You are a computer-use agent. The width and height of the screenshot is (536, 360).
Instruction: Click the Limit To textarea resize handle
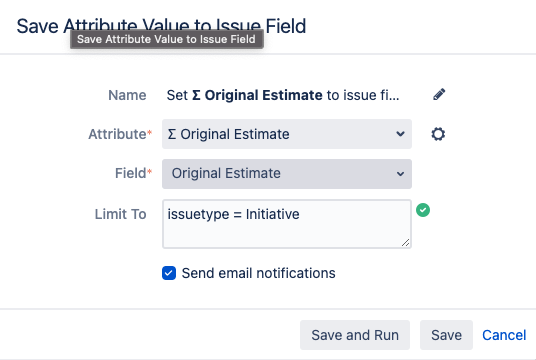[x=405, y=242]
